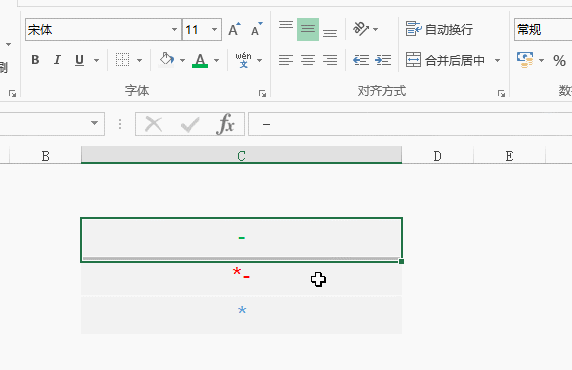
Task: Cancel formula bar entry
Action: [x=154, y=124]
